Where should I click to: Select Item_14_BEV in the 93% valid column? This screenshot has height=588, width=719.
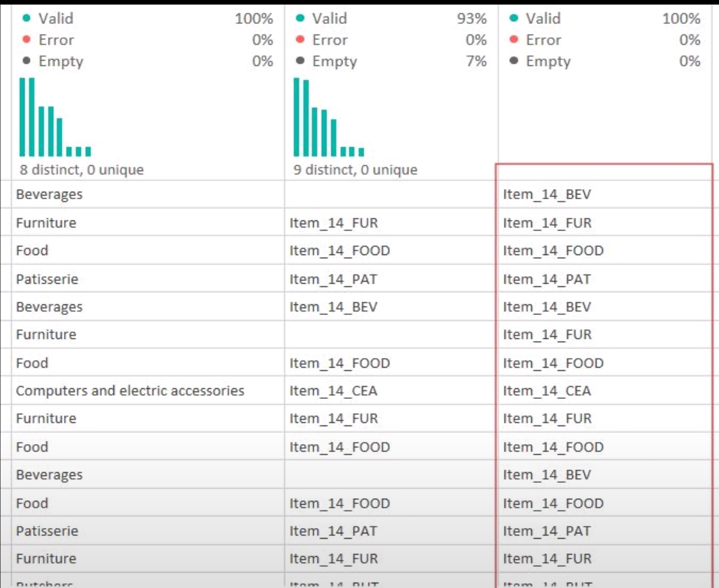[x=333, y=306]
